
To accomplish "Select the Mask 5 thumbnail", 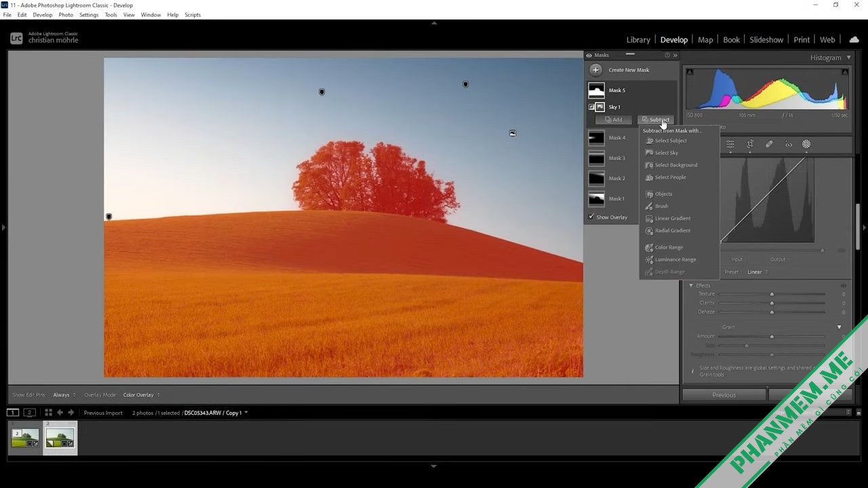I will coord(596,90).
